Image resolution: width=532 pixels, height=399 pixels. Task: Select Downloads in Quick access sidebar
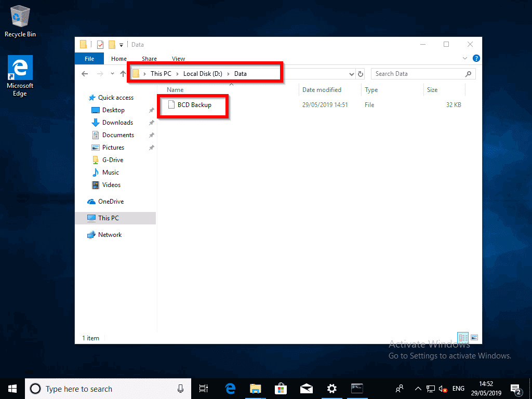click(117, 123)
